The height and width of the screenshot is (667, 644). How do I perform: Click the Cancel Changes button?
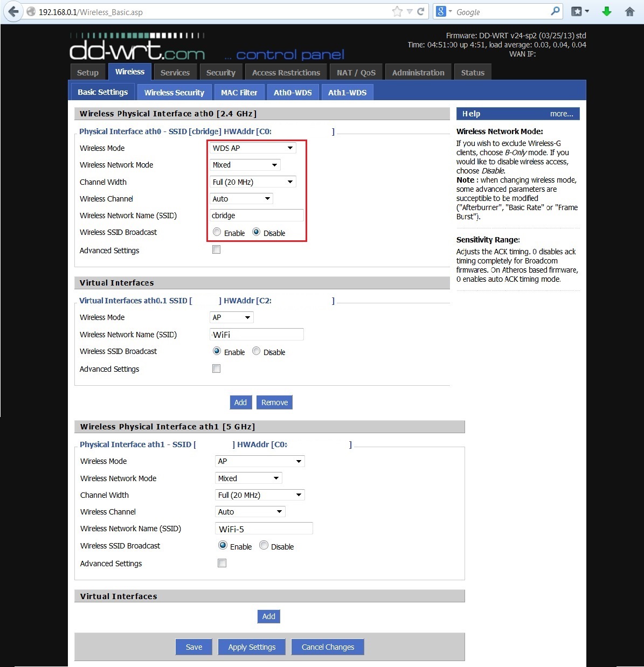[x=328, y=647]
